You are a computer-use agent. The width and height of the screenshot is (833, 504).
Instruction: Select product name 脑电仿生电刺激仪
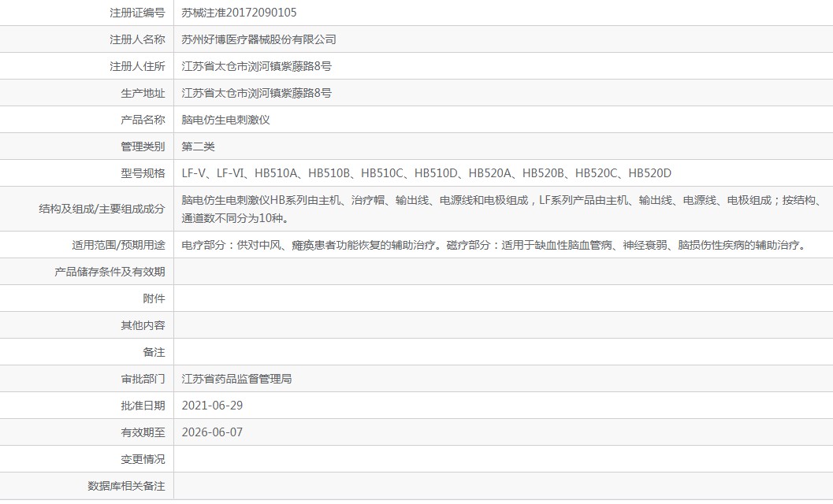(225, 120)
